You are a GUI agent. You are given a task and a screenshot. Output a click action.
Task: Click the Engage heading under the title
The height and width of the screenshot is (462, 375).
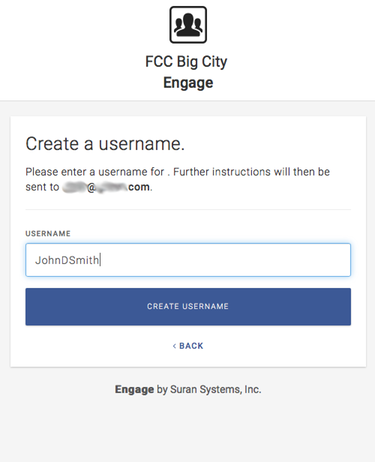point(188,83)
